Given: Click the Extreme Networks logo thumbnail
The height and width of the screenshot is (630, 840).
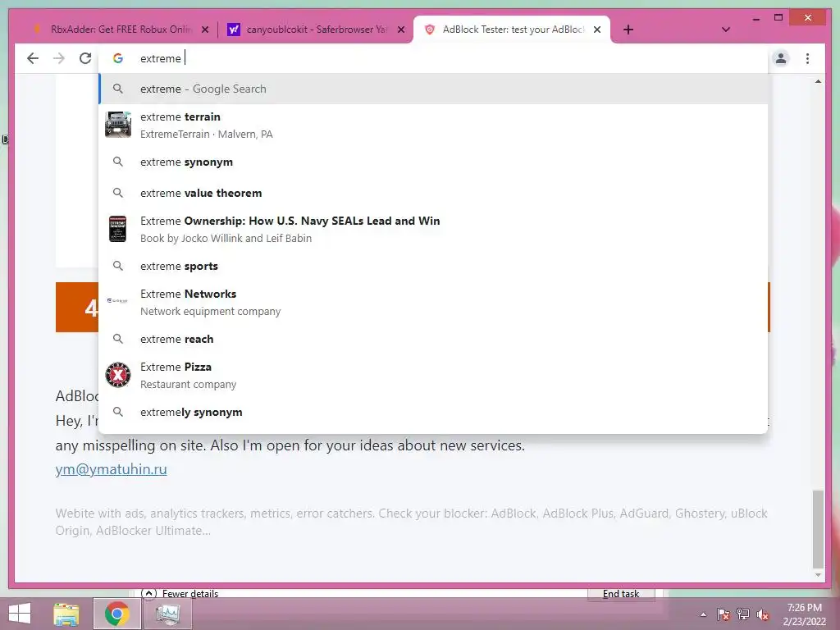Looking at the screenshot, I should pyautogui.click(x=118, y=301).
